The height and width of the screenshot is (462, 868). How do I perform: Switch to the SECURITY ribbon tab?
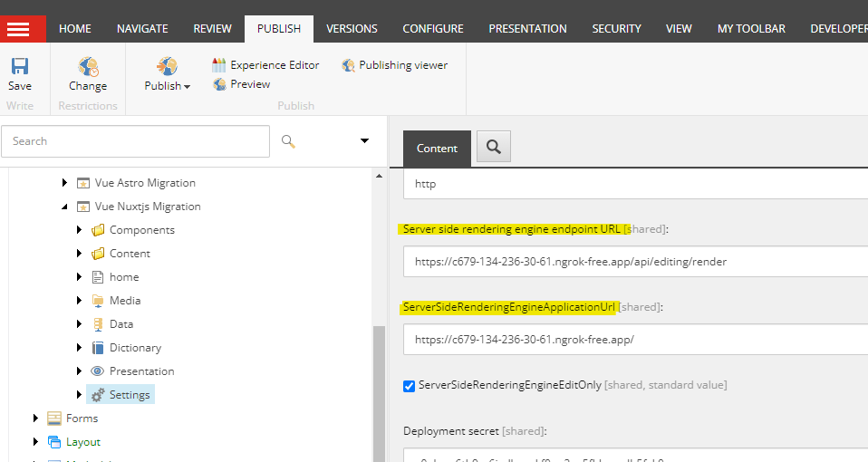pos(617,29)
